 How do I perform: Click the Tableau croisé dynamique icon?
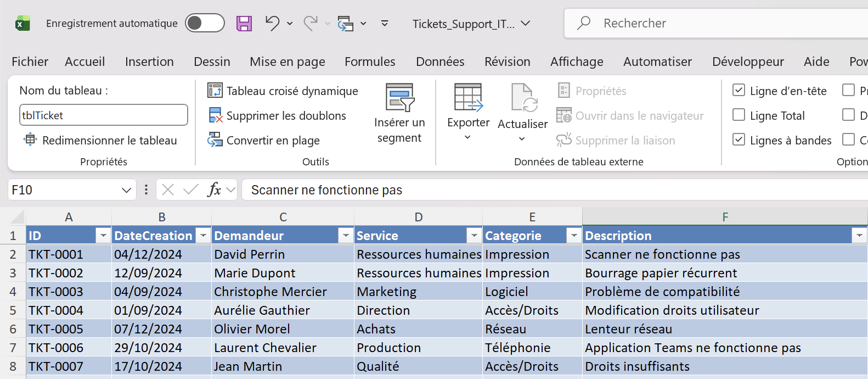[x=215, y=91]
